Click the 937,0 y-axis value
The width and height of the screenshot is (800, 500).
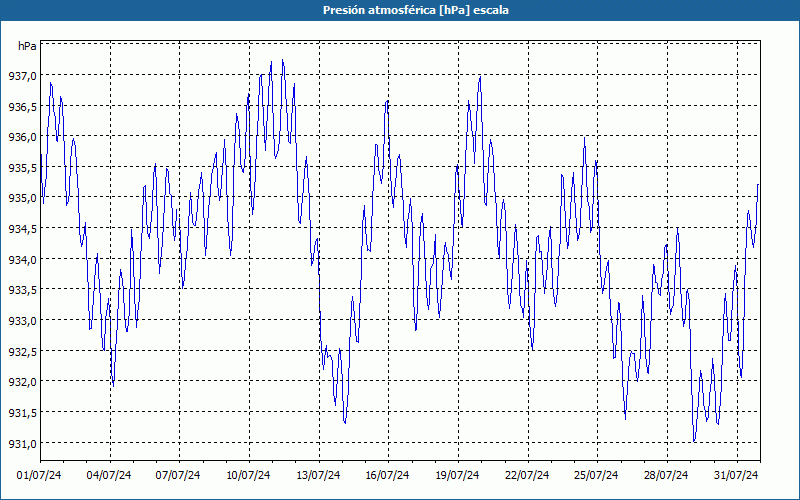[22, 76]
